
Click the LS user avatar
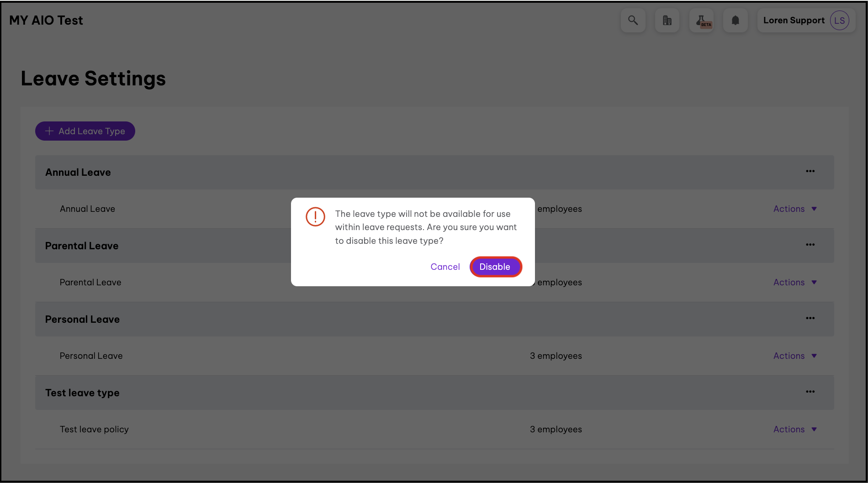point(839,21)
